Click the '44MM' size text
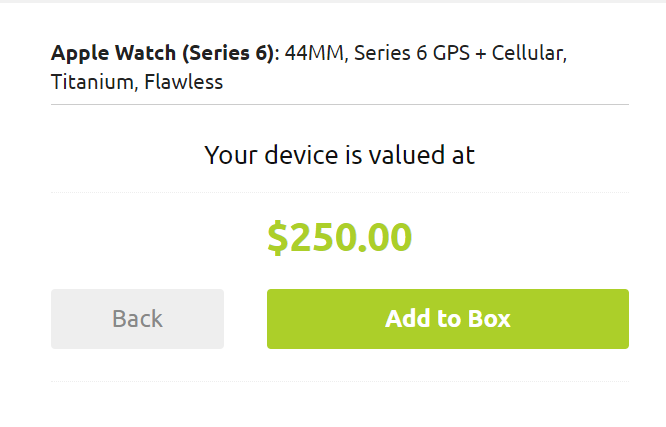Screen dimensions: 666x427 313,52
